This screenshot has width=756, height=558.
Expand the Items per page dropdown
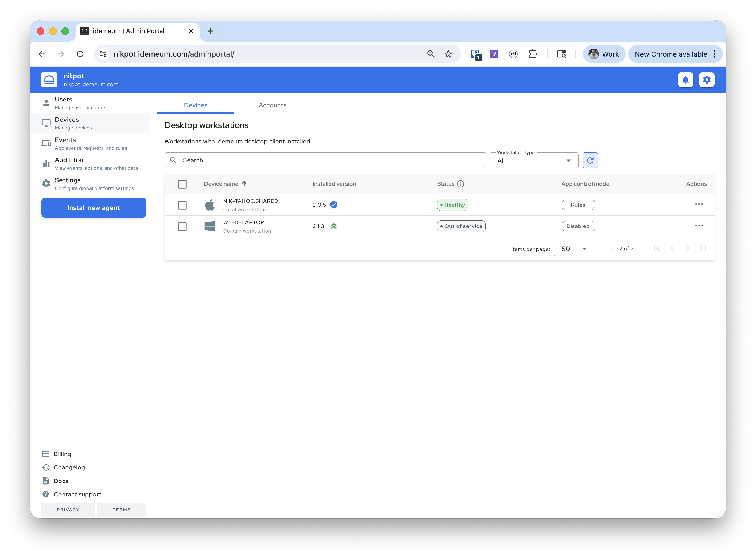574,249
